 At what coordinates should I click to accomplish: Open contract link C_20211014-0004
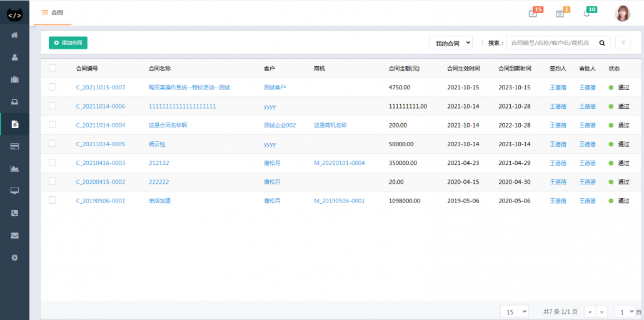101,125
